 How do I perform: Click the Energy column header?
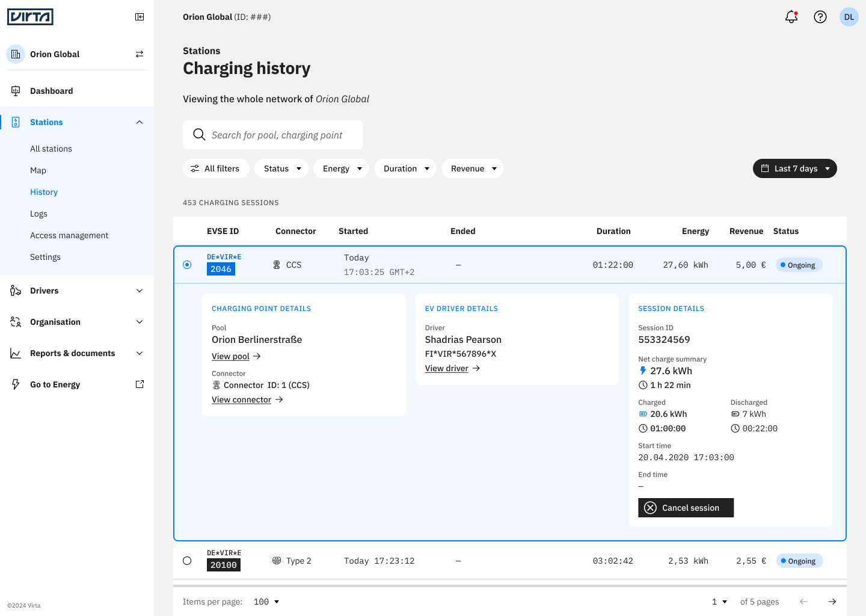[x=695, y=231]
